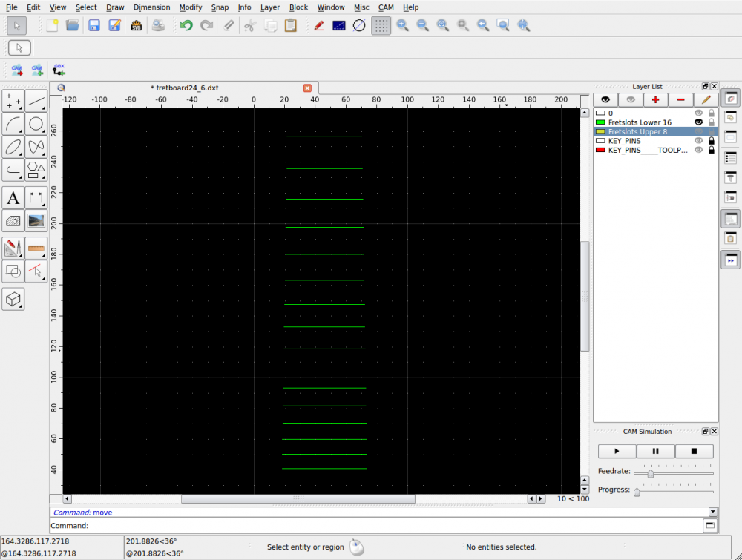The image size is (742, 560).
Task: Open the Snap menu
Action: coord(220,7)
